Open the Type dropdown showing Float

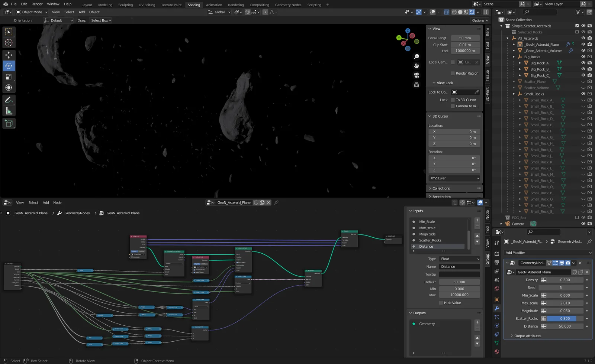tap(459, 259)
